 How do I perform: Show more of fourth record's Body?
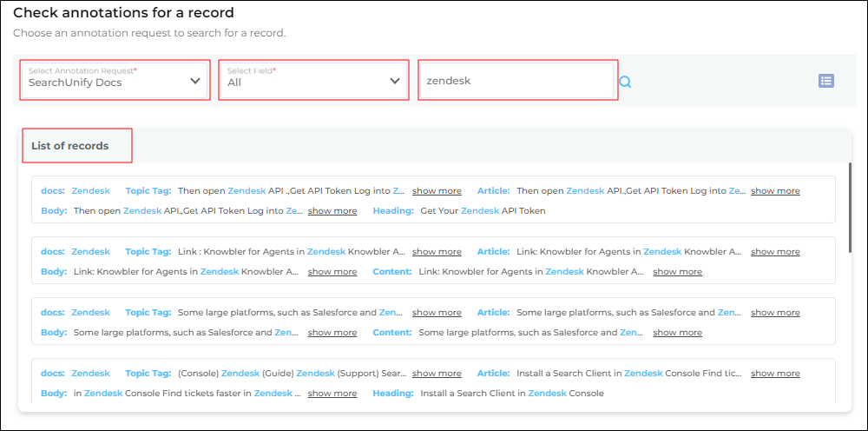tap(332, 393)
